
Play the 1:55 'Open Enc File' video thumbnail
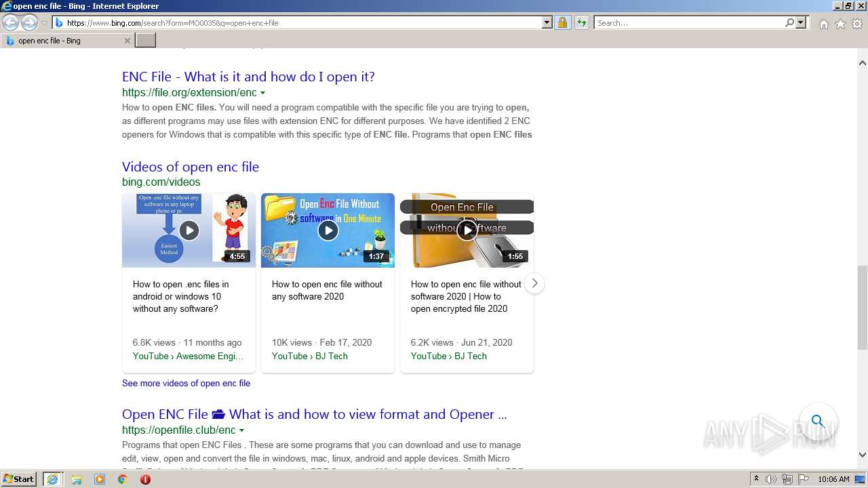(467, 230)
